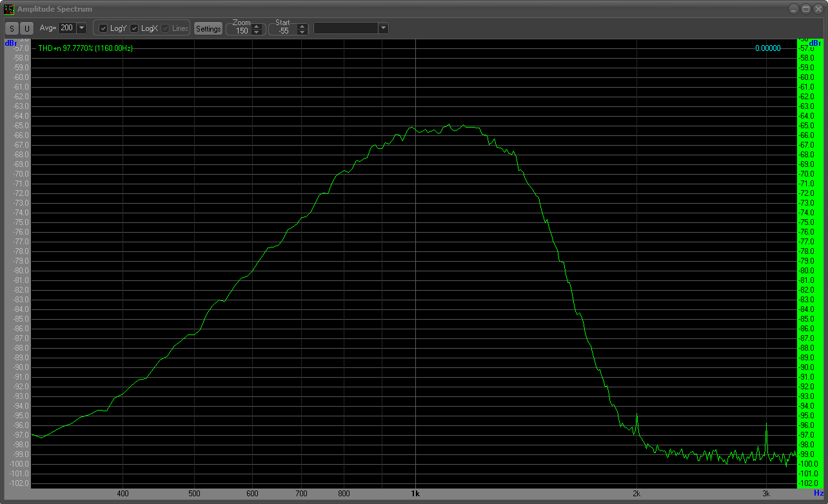Maximize the Amplitude Spectrum window

coord(805,9)
